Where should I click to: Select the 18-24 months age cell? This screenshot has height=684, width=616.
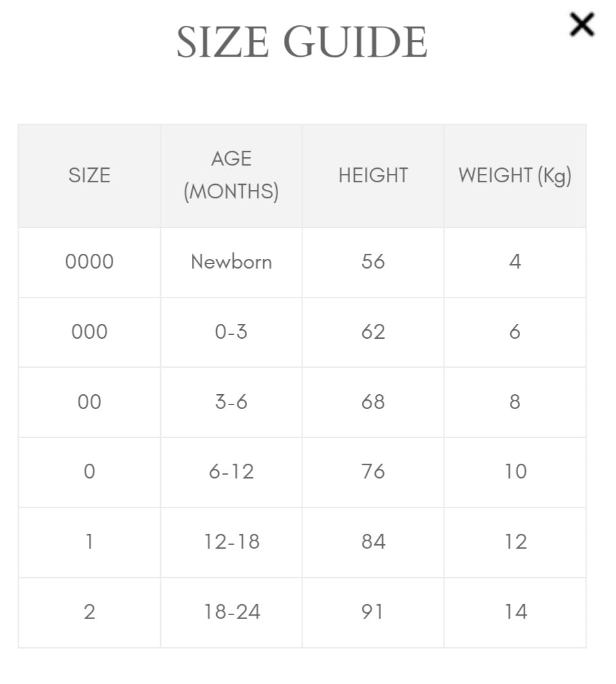(x=232, y=613)
